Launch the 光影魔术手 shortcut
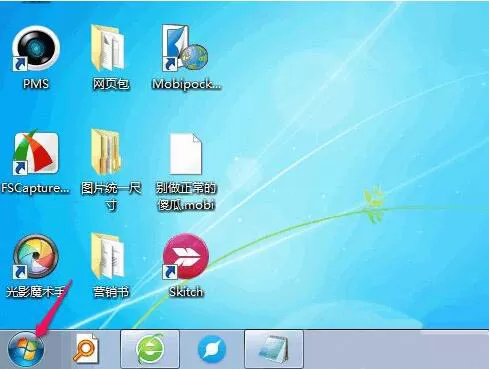This screenshot has height=369, width=489. pos(36,257)
